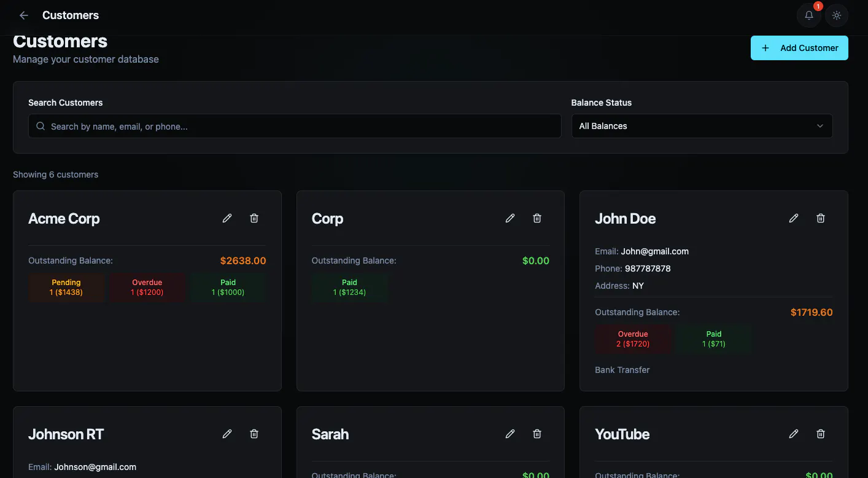Click the $2638.00 outstanding balance
868x478 pixels.
[x=243, y=261]
